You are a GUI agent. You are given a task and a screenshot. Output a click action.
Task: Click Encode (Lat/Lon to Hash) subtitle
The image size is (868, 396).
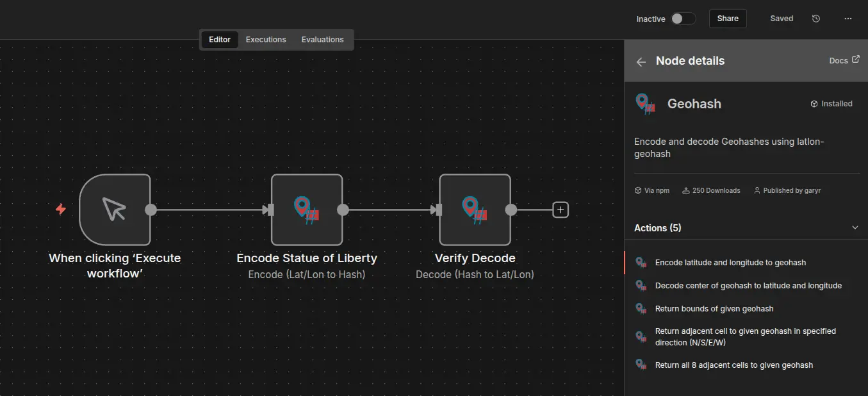pyautogui.click(x=307, y=274)
